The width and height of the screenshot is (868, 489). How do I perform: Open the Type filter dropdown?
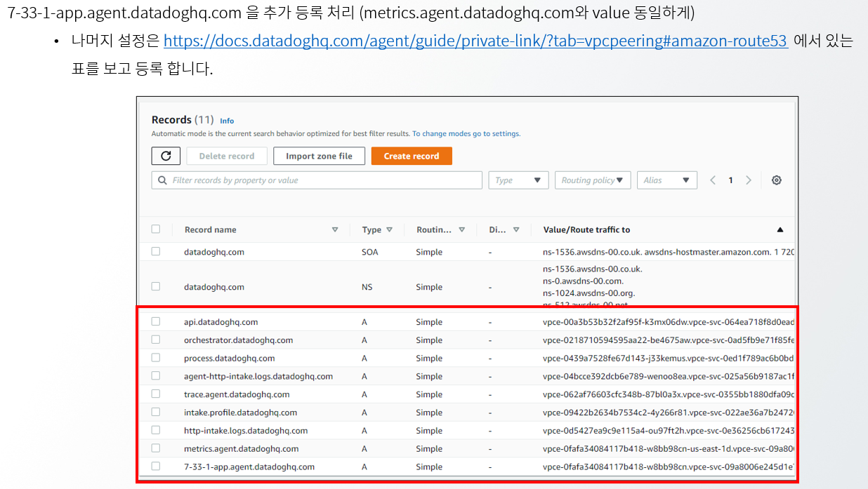coord(518,180)
